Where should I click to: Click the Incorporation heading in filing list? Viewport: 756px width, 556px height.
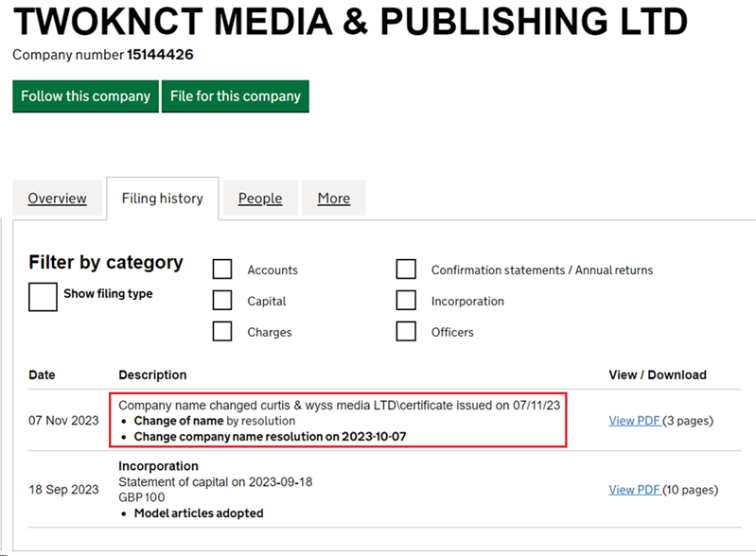tap(158, 466)
